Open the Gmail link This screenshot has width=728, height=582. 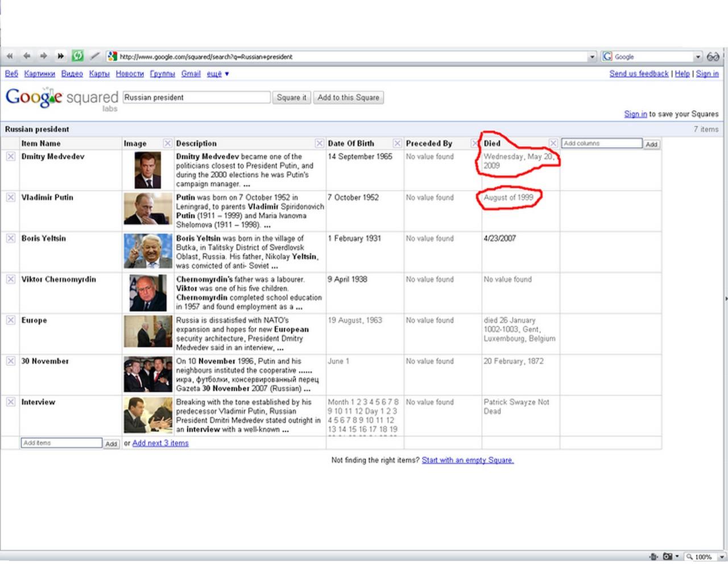pyautogui.click(x=191, y=74)
